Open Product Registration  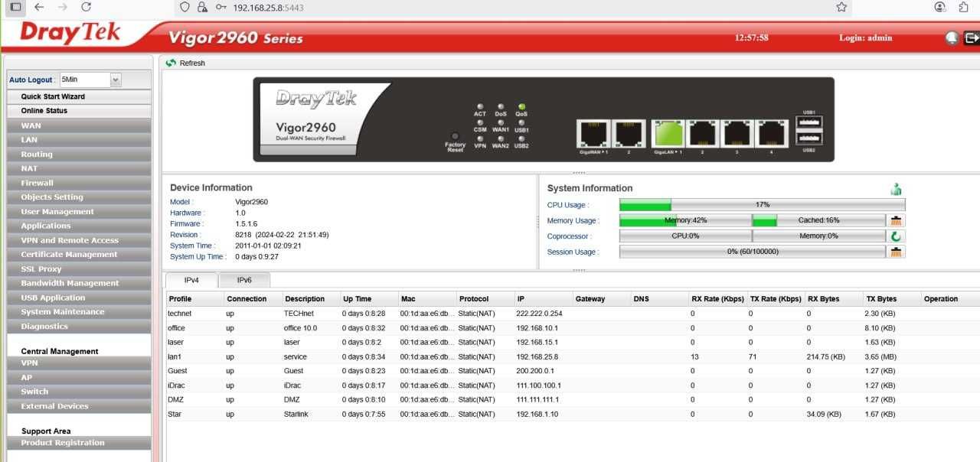(79, 443)
